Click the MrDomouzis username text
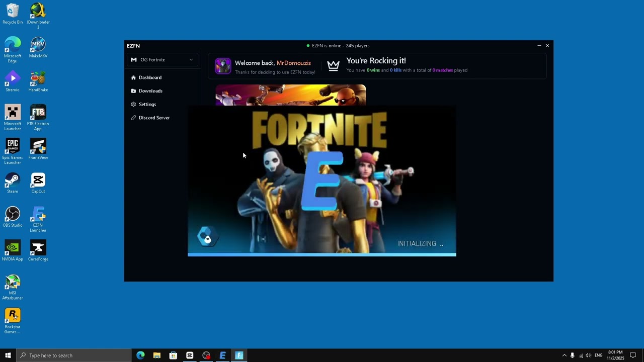This screenshot has height=362, width=644. tap(294, 63)
